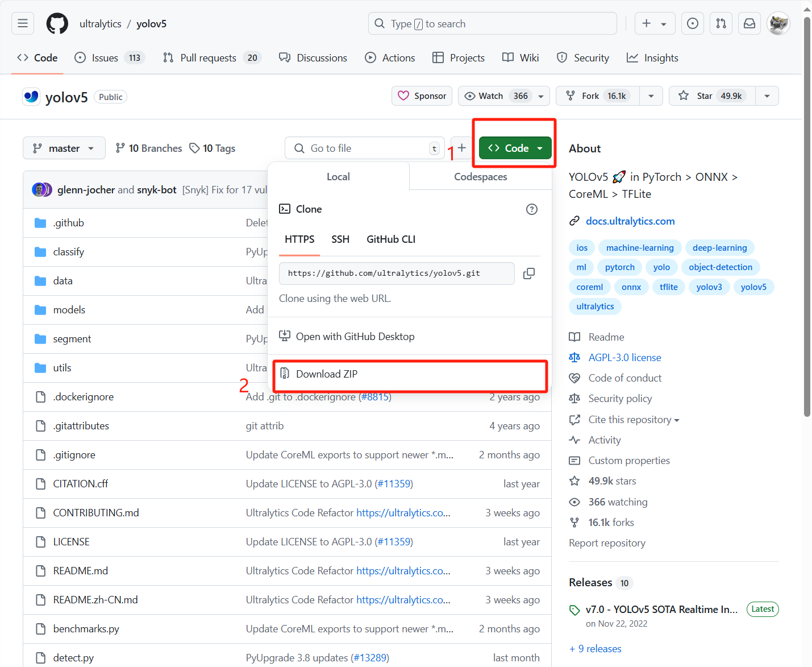812x667 pixels.
Task: Open clone help question mark icon
Action: click(532, 209)
